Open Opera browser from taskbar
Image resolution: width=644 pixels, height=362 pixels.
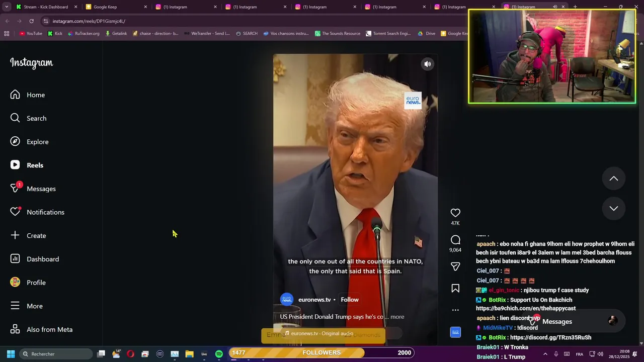click(x=130, y=354)
